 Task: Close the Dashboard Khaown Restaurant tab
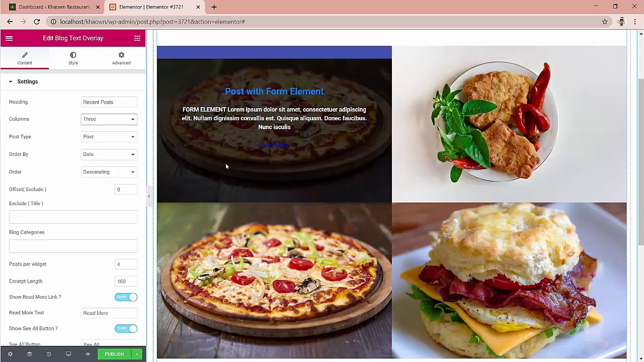coord(98,7)
